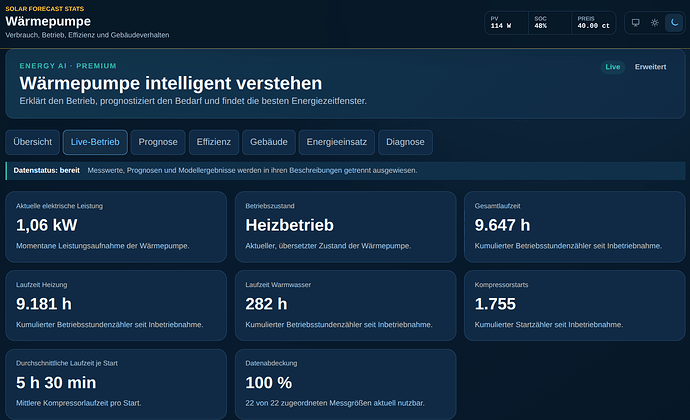Open the Diagnose tab

point(405,142)
